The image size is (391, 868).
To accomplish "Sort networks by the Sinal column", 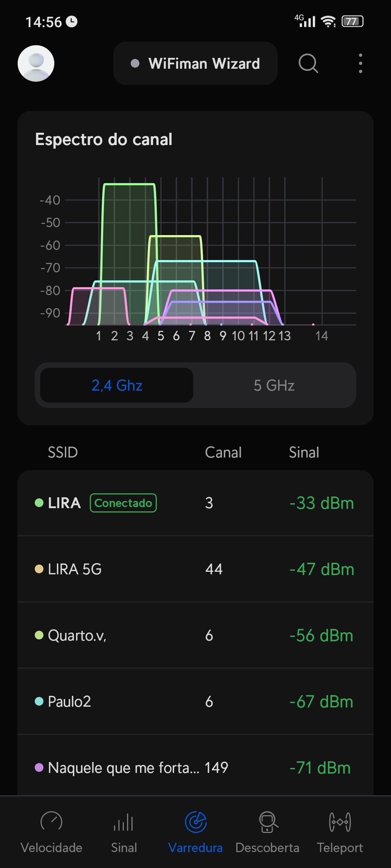I will click(x=304, y=452).
